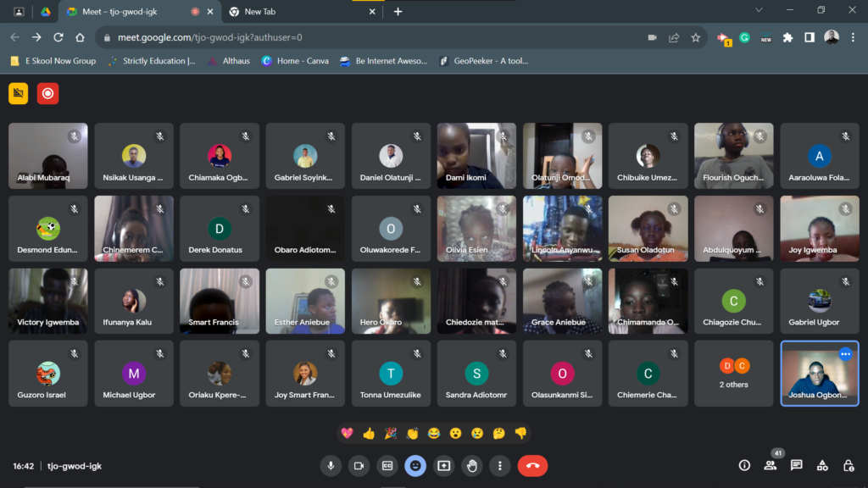Image resolution: width=868 pixels, height=488 pixels.
Task: Turn on closed captions
Action: pos(387,466)
